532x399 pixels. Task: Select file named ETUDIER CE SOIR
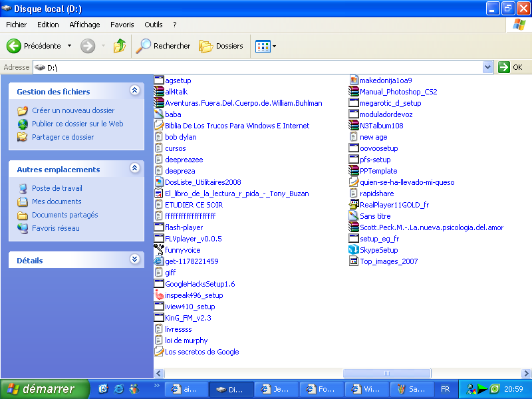pos(194,205)
